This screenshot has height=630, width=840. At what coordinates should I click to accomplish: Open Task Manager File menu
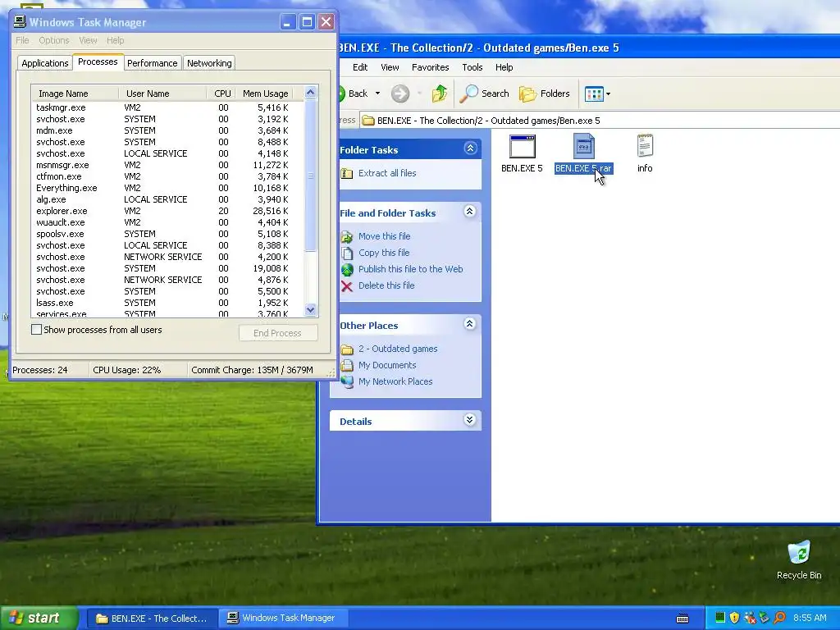[x=22, y=40]
